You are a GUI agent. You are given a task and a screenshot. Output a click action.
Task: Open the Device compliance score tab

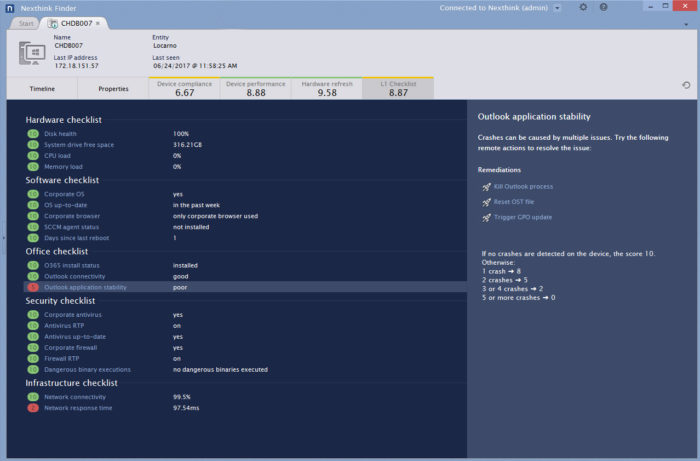click(184, 88)
